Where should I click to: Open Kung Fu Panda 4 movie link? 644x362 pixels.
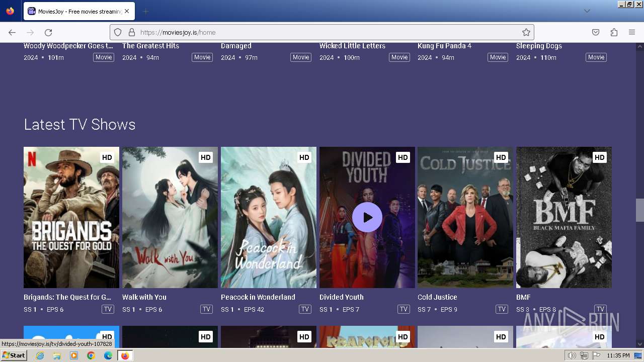(444, 46)
